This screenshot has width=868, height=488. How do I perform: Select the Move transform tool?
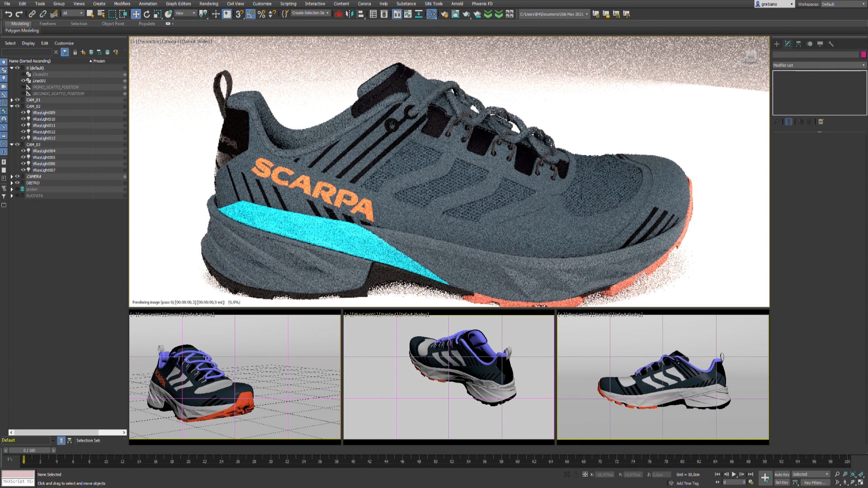click(x=136, y=14)
